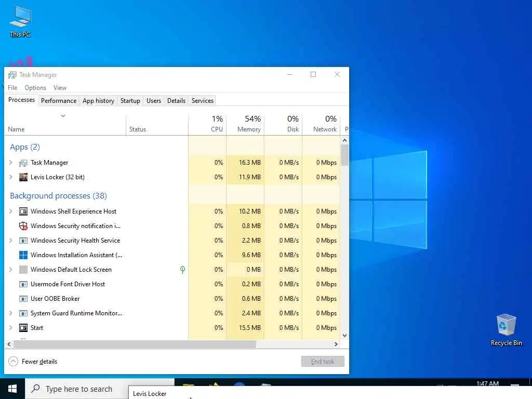Expand Windows Shell Experience Host row

click(x=10, y=211)
